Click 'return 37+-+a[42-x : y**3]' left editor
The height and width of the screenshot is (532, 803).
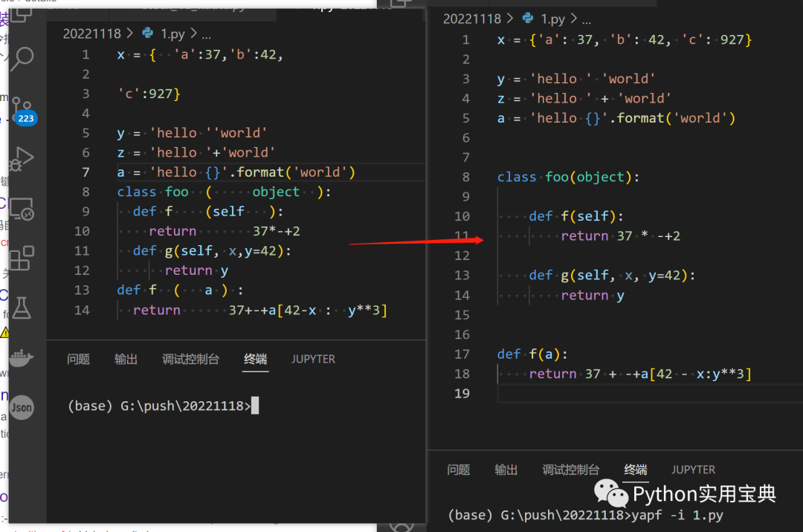tap(259, 310)
